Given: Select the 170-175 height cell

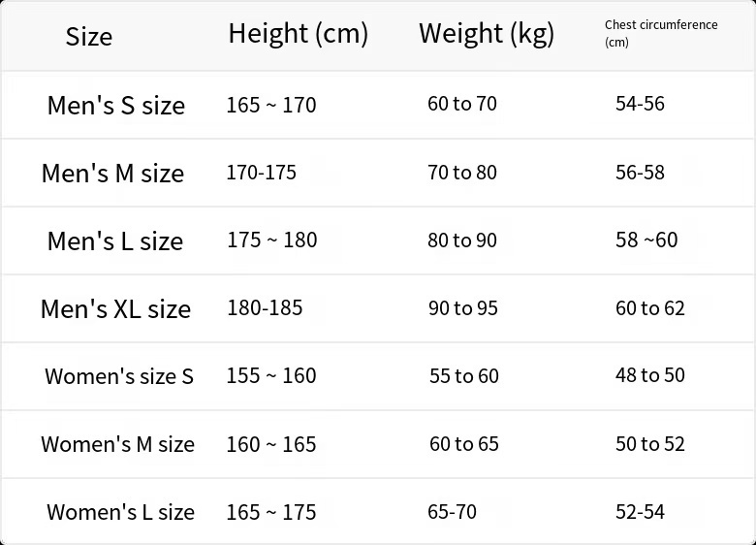Looking at the screenshot, I should (x=261, y=173).
